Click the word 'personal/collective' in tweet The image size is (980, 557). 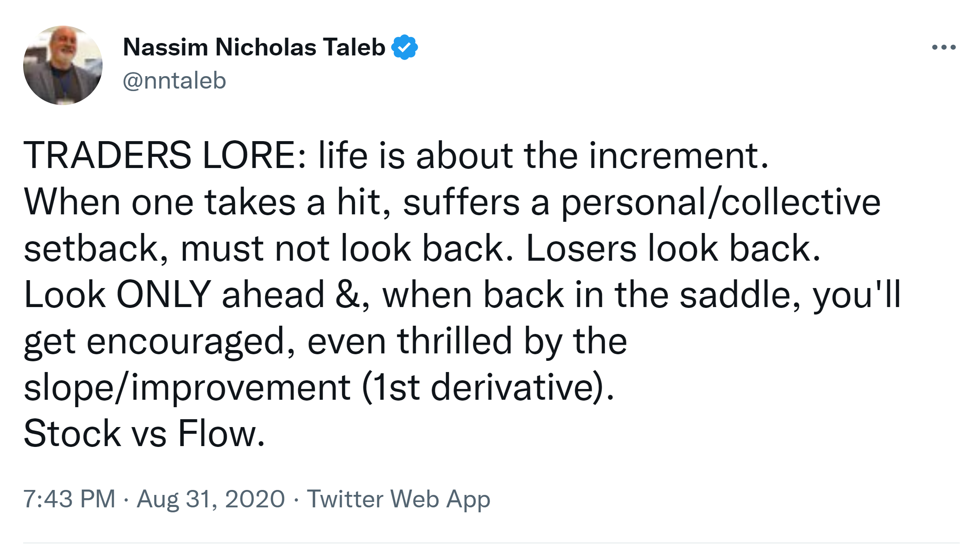click(x=721, y=202)
